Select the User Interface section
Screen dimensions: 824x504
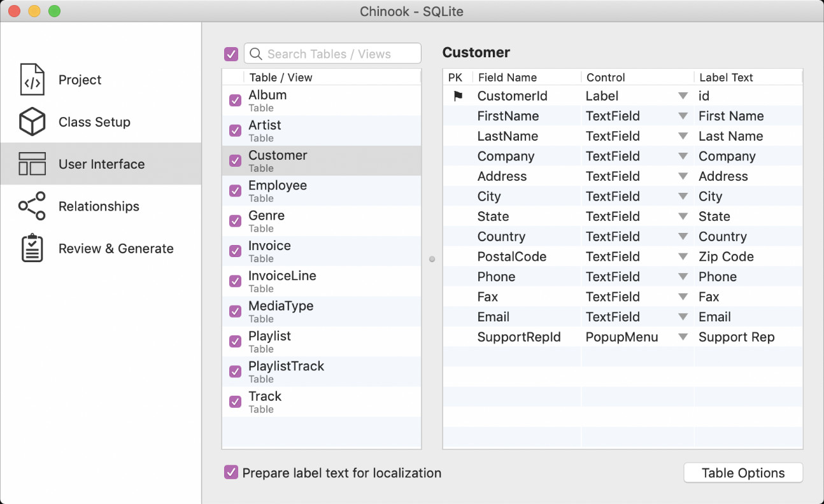point(101,164)
